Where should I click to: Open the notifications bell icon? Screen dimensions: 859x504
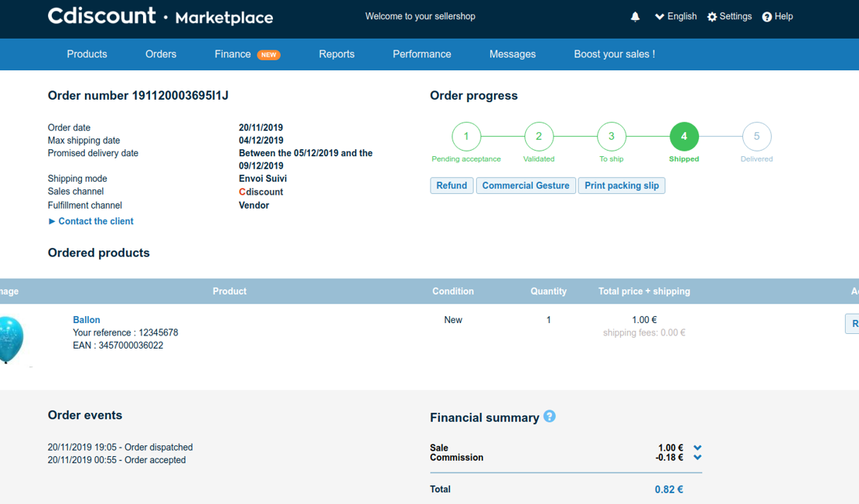tap(635, 16)
